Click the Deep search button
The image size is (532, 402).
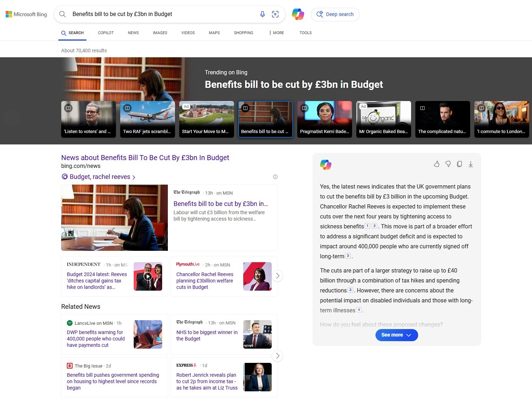point(335,14)
